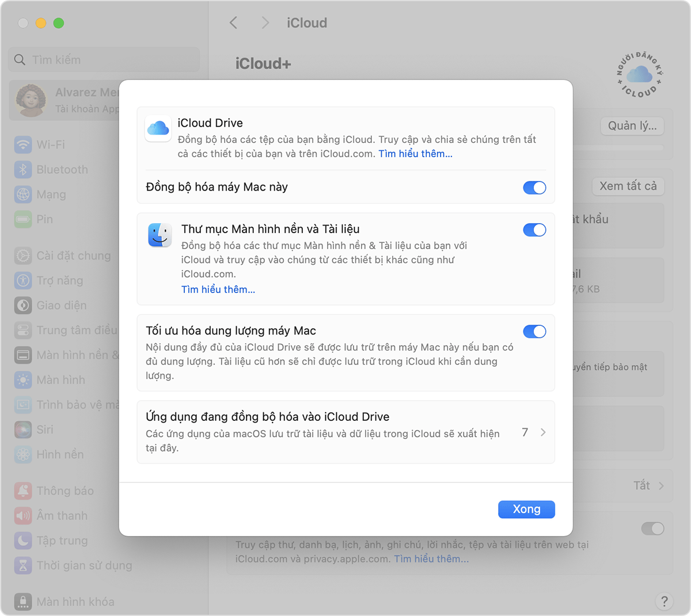Toggle Tối ưu hóa dung lượng máy Mac off

(534, 331)
